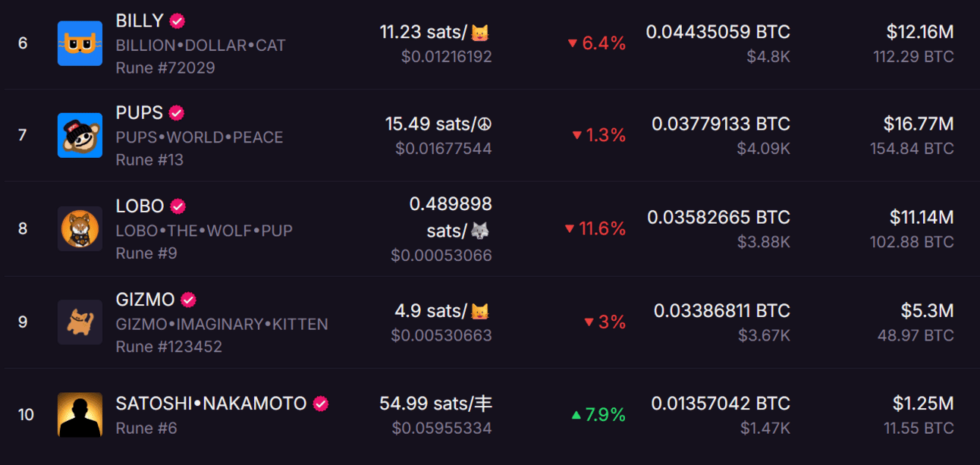Click the Rune #6 label
This screenshot has width=980, height=465.
146,428
